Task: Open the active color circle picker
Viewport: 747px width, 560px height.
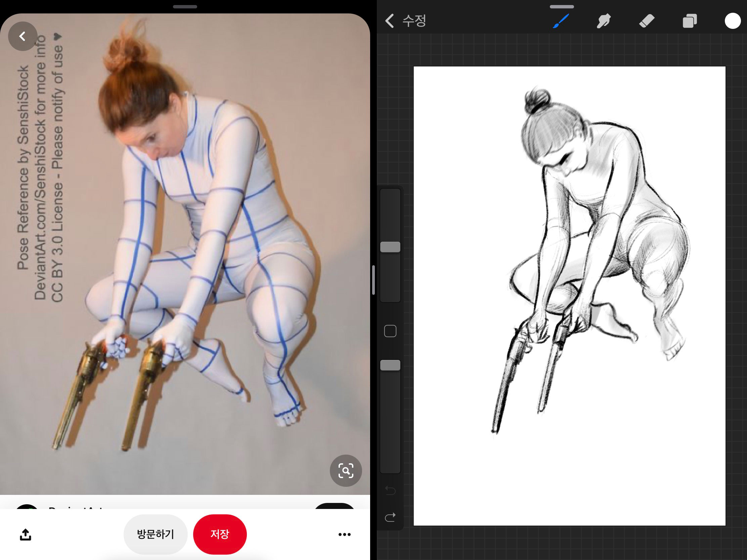Action: 732,21
